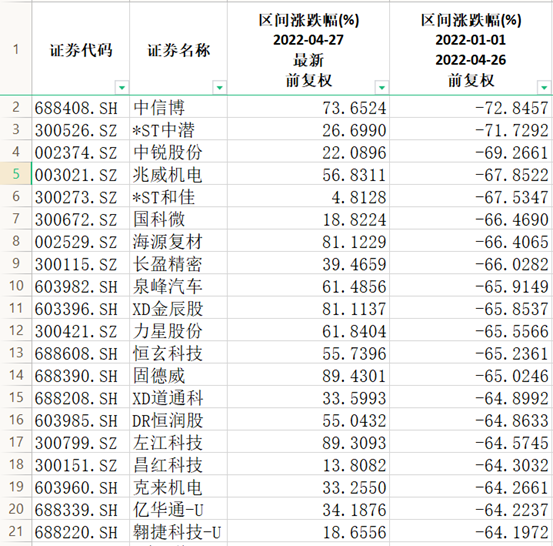This screenshot has width=553, height=546.
Task: Select cell DR恒润股
Action: tap(178, 420)
